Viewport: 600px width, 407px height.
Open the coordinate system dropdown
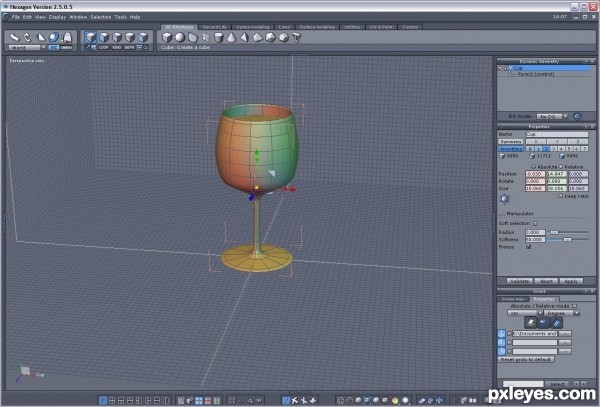tap(27, 47)
